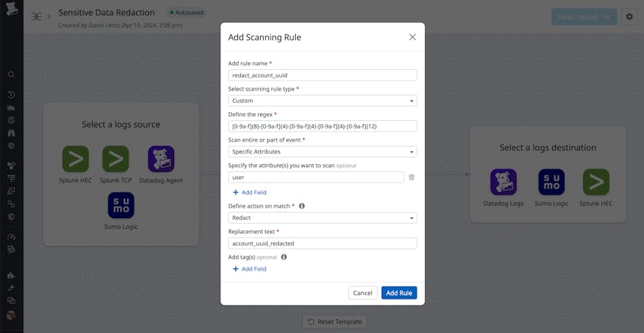Add Field under Add tag(s)
This screenshot has width=644, height=333.
point(249,269)
